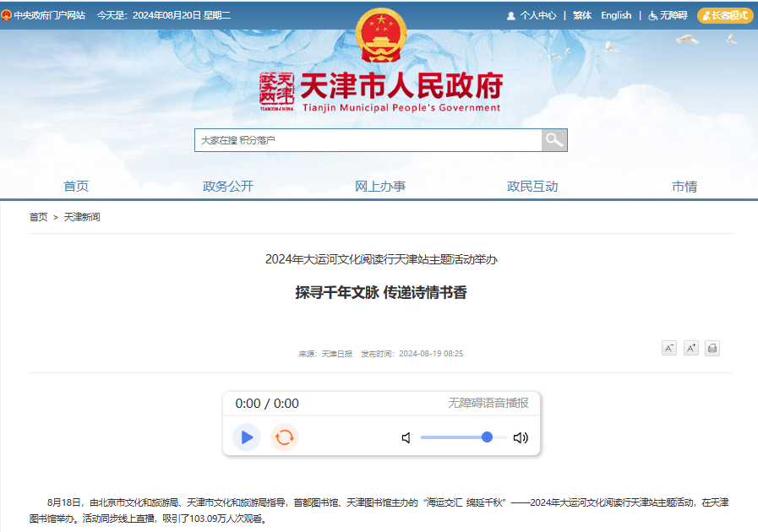Click the print page icon
Screen dimensions: 758x532
pyautogui.click(x=712, y=348)
